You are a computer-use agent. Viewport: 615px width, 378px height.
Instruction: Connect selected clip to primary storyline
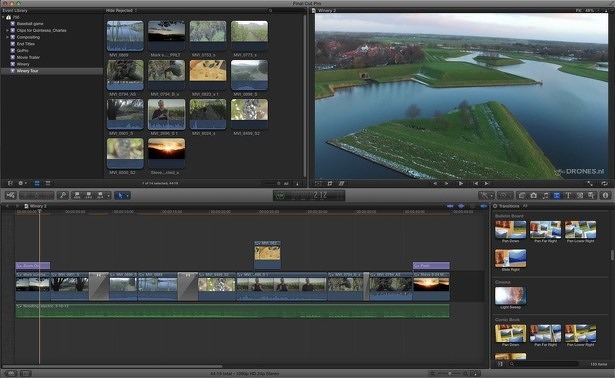click(x=77, y=195)
